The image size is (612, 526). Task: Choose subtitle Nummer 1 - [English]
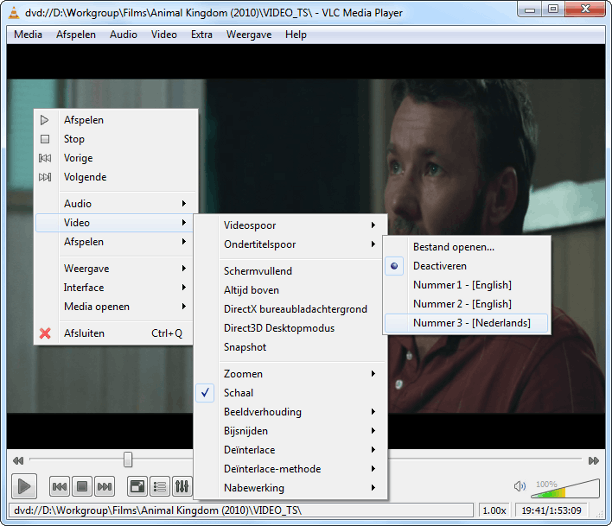467,285
